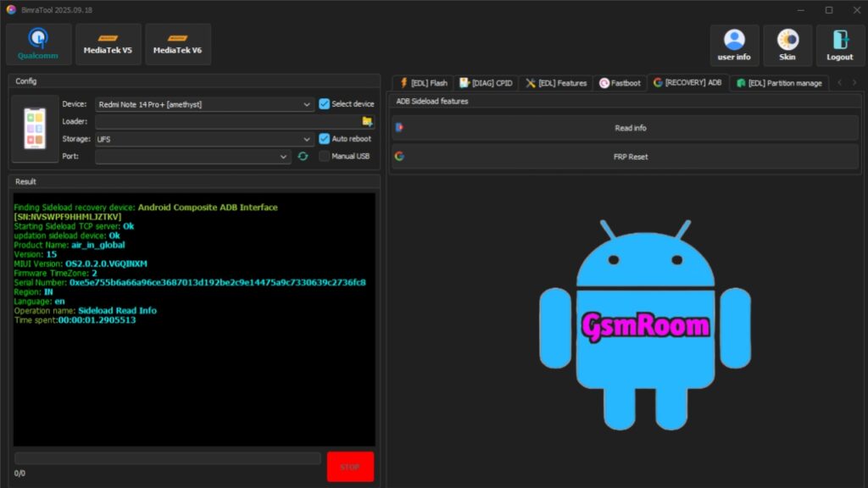The height and width of the screenshot is (488, 868).
Task: Open the user info panel
Action: click(x=734, y=45)
